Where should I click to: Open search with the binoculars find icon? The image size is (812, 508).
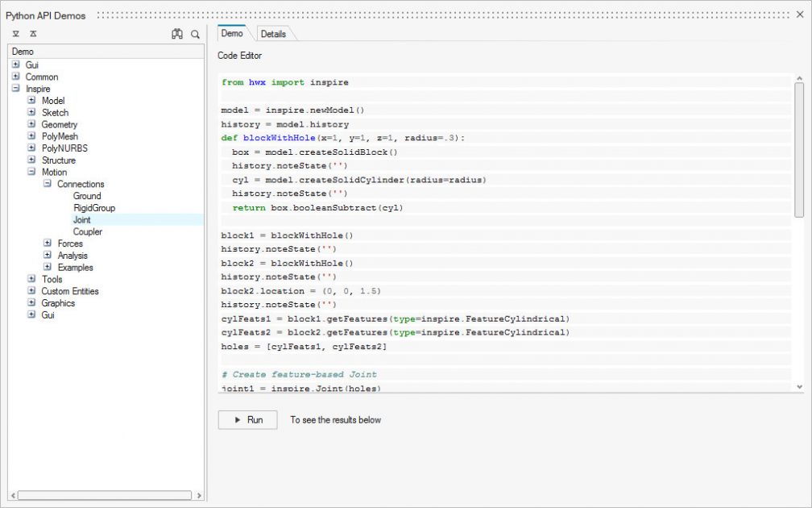click(x=177, y=34)
